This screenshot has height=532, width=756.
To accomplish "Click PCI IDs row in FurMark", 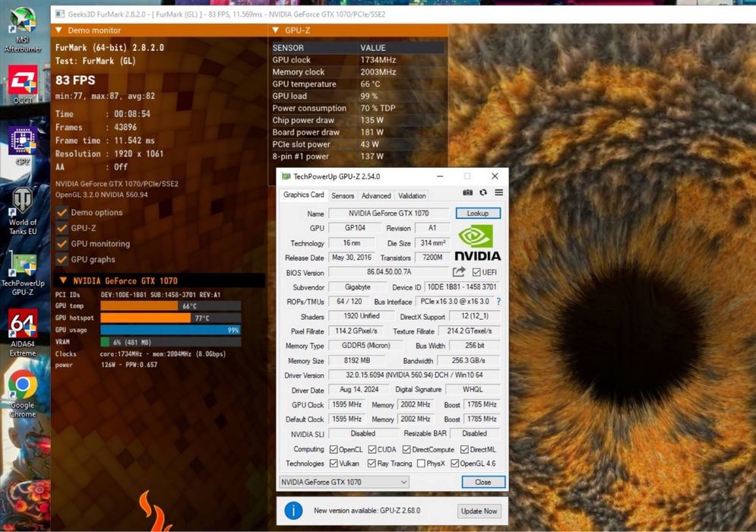I will [138, 294].
